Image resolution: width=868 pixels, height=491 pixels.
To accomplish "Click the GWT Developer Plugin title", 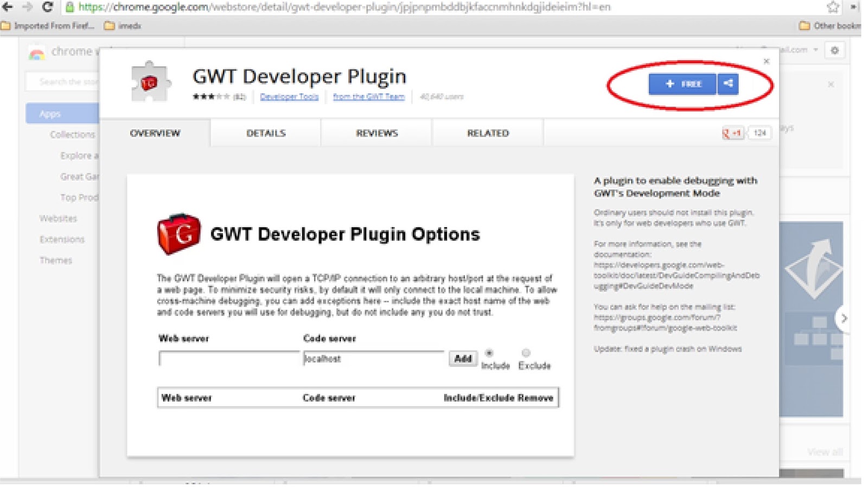I will point(299,76).
